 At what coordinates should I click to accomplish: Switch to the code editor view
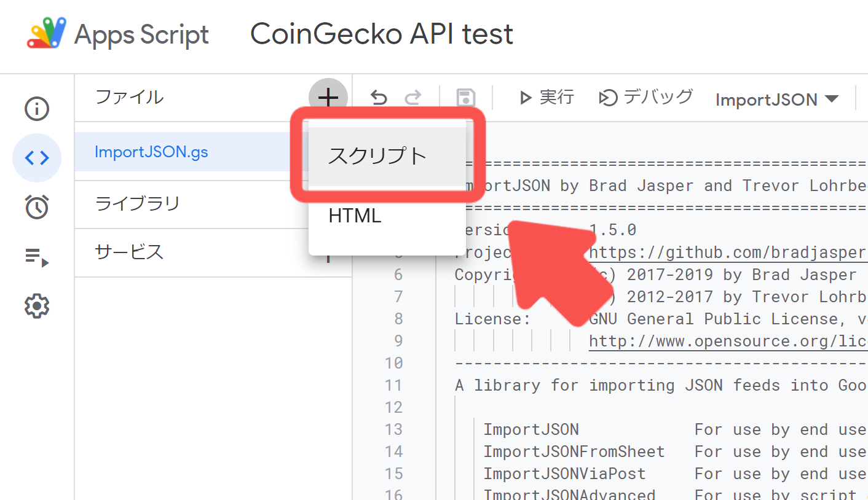(x=37, y=158)
